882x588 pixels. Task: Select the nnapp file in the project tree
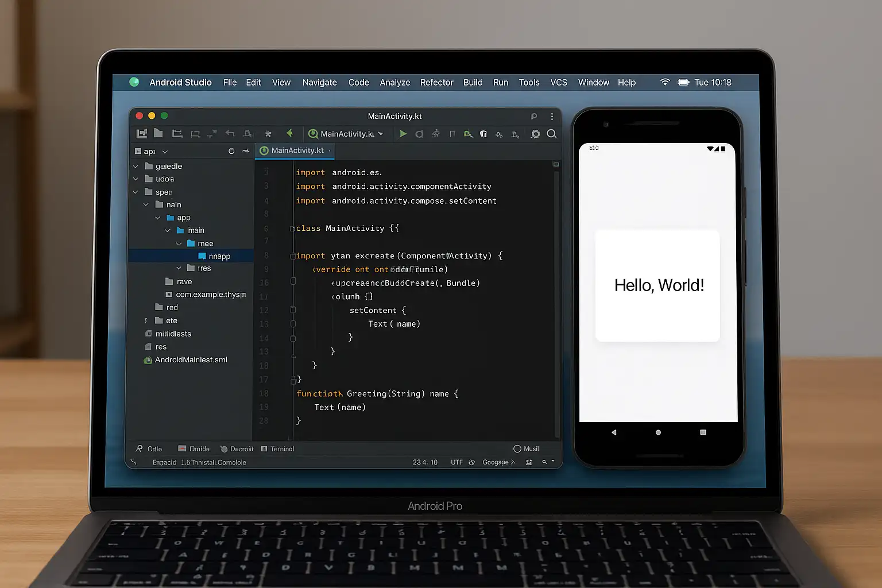[x=214, y=256]
